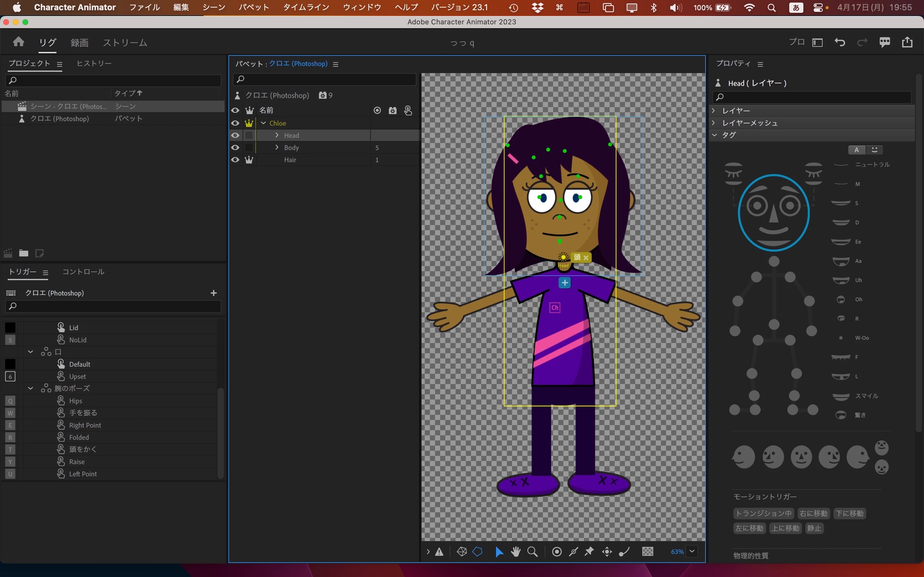Toggle transparency grid background button
924x577 pixels.
(647, 551)
